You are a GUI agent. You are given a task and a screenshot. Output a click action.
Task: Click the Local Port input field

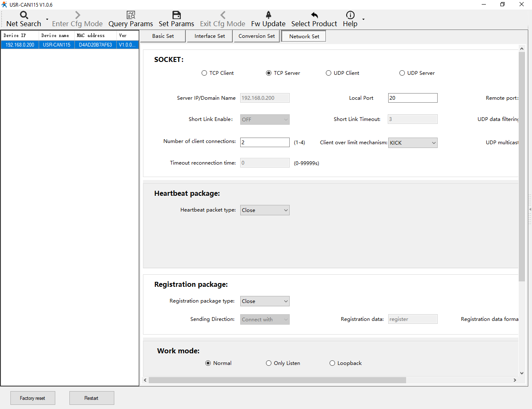click(x=412, y=98)
